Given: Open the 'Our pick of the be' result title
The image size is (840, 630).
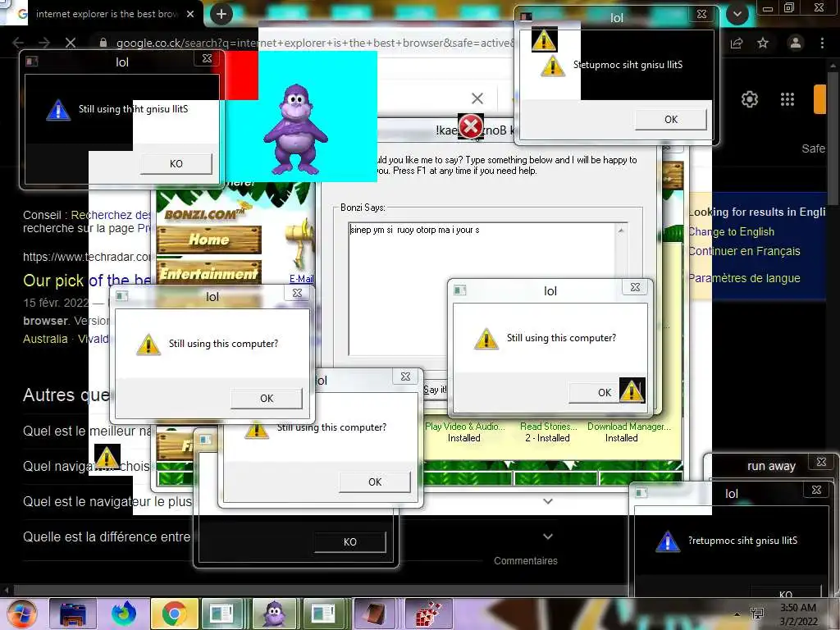Looking at the screenshot, I should click(87, 281).
